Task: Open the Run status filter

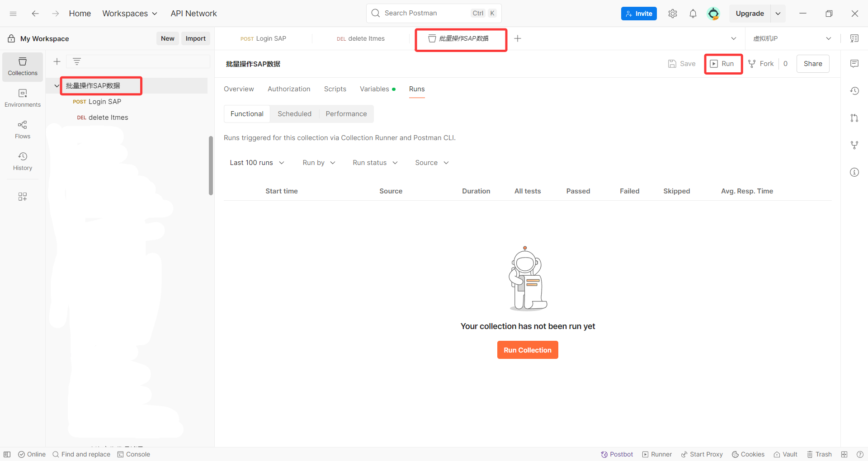Action: click(x=375, y=163)
